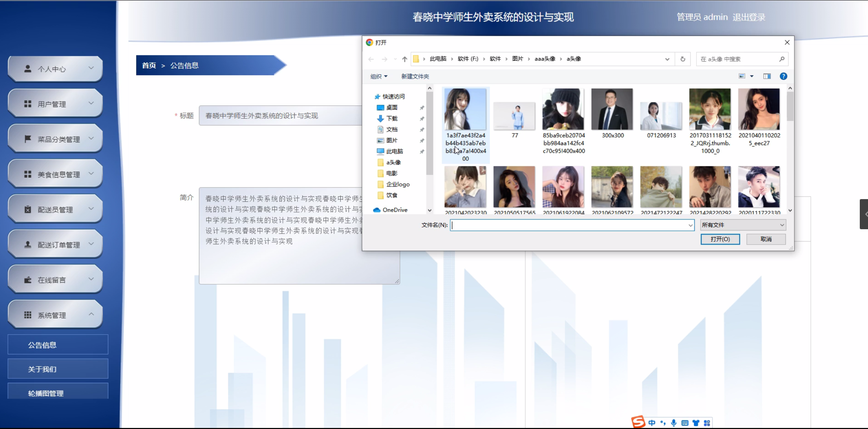Click the refresh icon beside the address bar
Viewport: 868px width, 429px height.
point(683,59)
